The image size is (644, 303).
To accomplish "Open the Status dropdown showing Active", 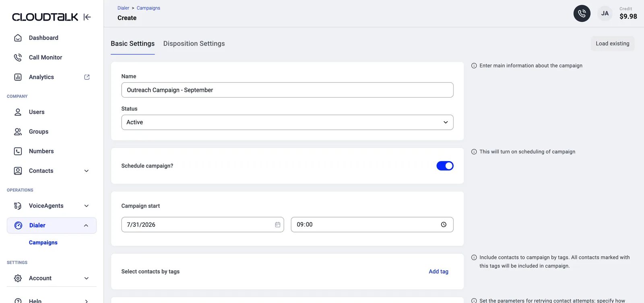I will [287, 122].
